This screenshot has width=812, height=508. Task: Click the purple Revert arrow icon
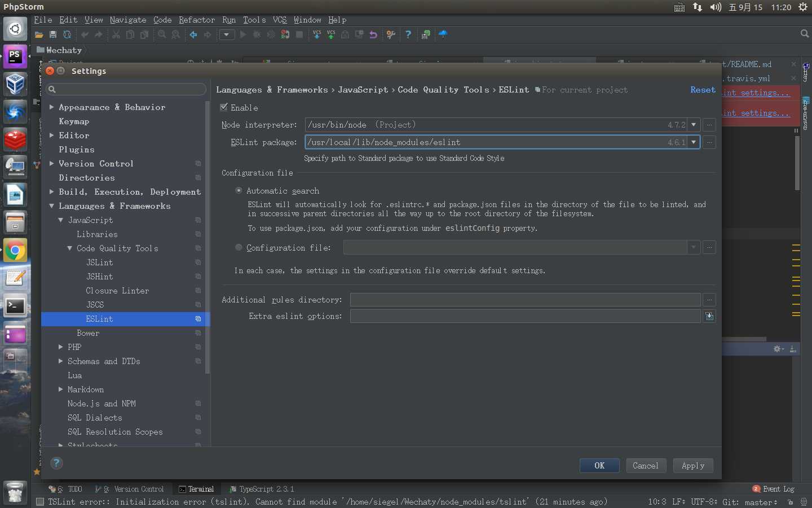373,35
